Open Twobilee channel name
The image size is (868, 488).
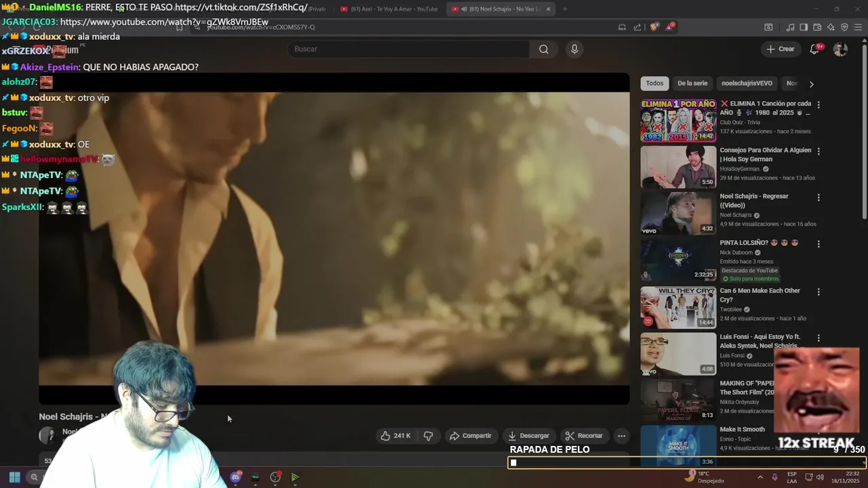(x=730, y=310)
